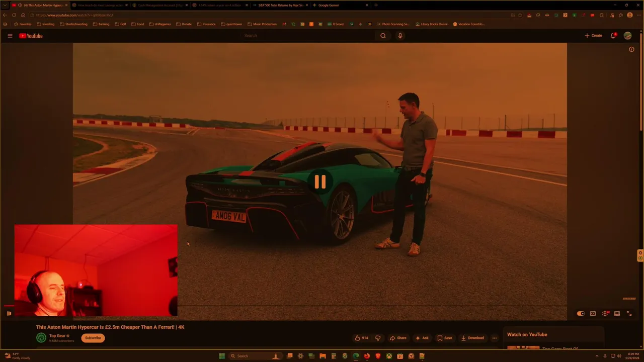Open a new browser tab with plus
This screenshot has height=362, width=644.
[x=376, y=5]
